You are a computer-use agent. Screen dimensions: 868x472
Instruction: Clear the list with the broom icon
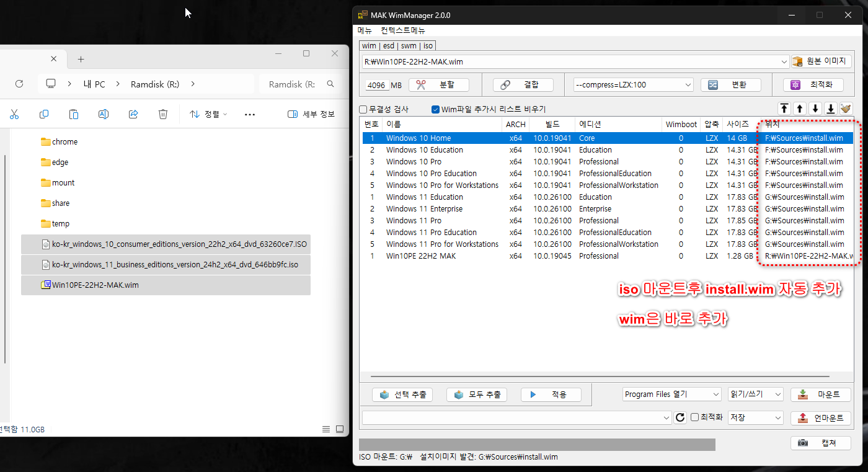(846, 109)
